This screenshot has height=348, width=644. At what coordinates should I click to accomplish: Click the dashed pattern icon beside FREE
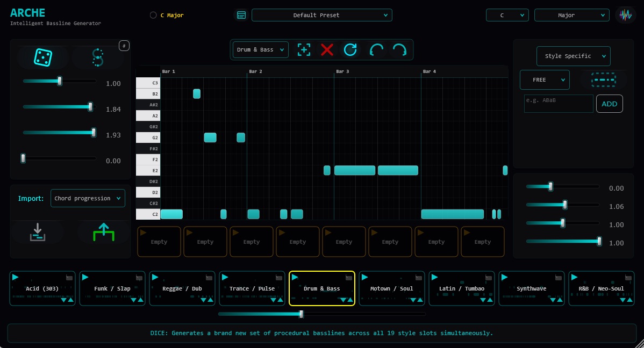[603, 79]
